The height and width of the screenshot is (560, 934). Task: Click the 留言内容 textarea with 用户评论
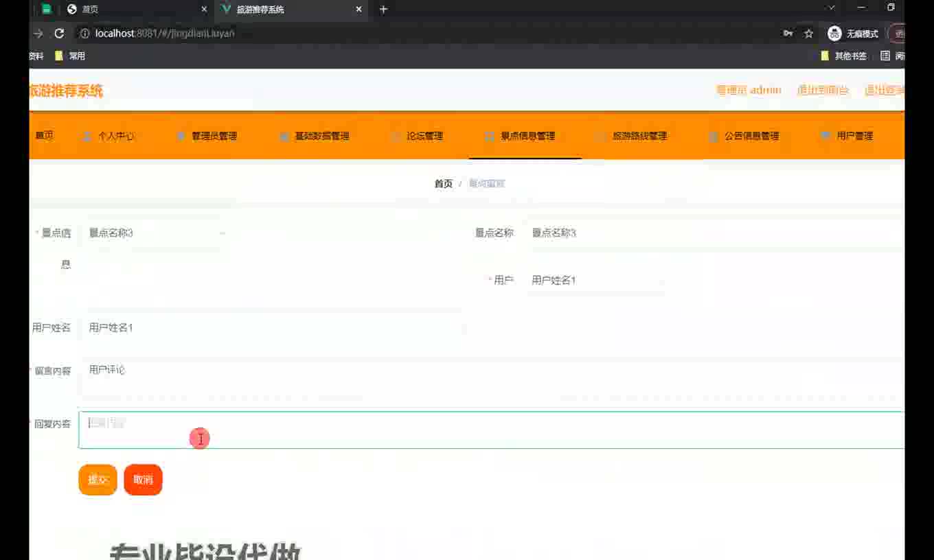point(491,378)
